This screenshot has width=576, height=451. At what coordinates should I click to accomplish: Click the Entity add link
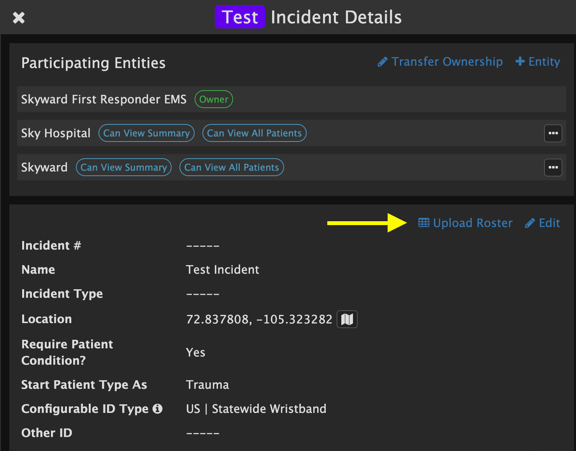click(x=538, y=62)
